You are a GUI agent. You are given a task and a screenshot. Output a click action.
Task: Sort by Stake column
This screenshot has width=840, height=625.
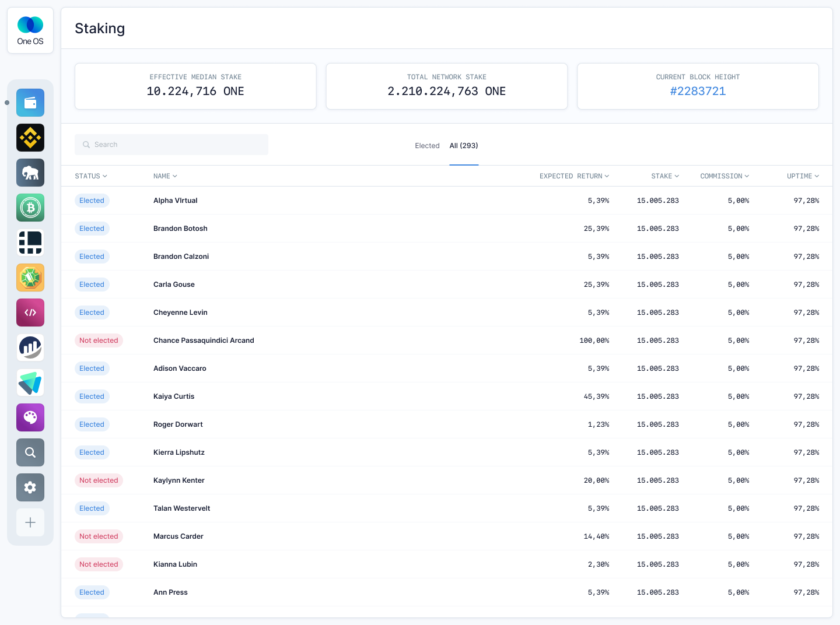pos(665,176)
